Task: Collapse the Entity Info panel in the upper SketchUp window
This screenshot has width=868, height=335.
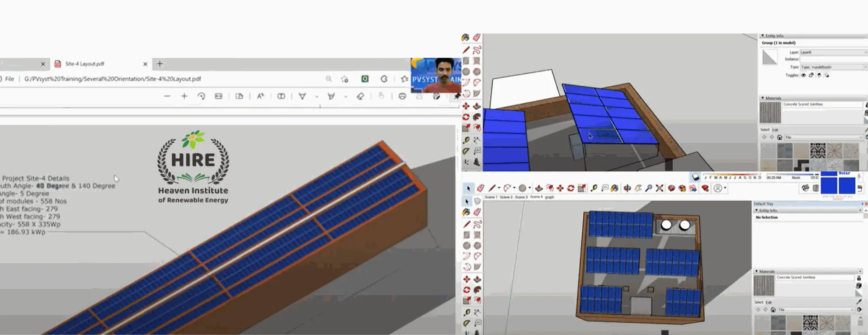Action: click(x=763, y=36)
